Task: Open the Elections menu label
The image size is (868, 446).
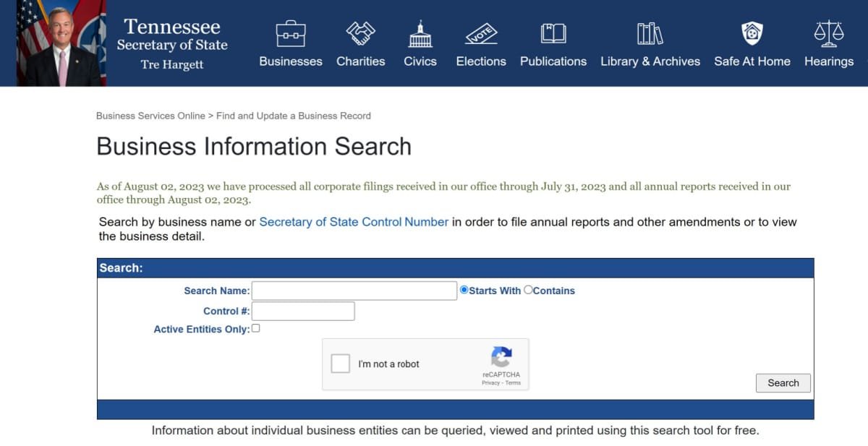Action: 481,61
